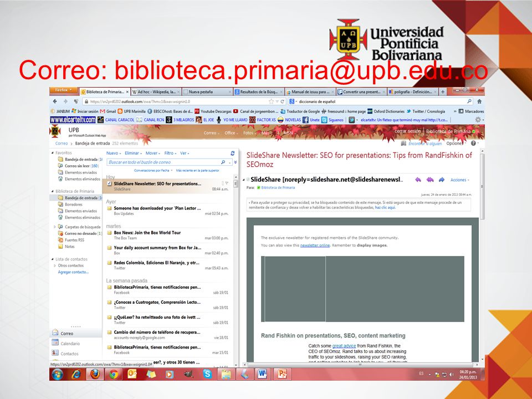Open Google Chrome from the taskbar

coord(114,374)
